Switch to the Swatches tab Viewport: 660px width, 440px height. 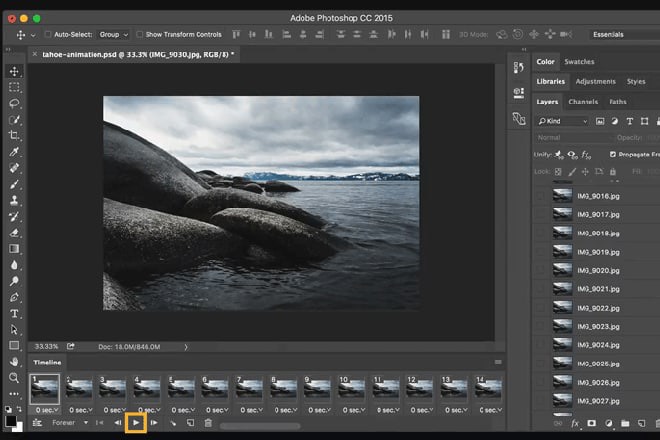pyautogui.click(x=579, y=61)
